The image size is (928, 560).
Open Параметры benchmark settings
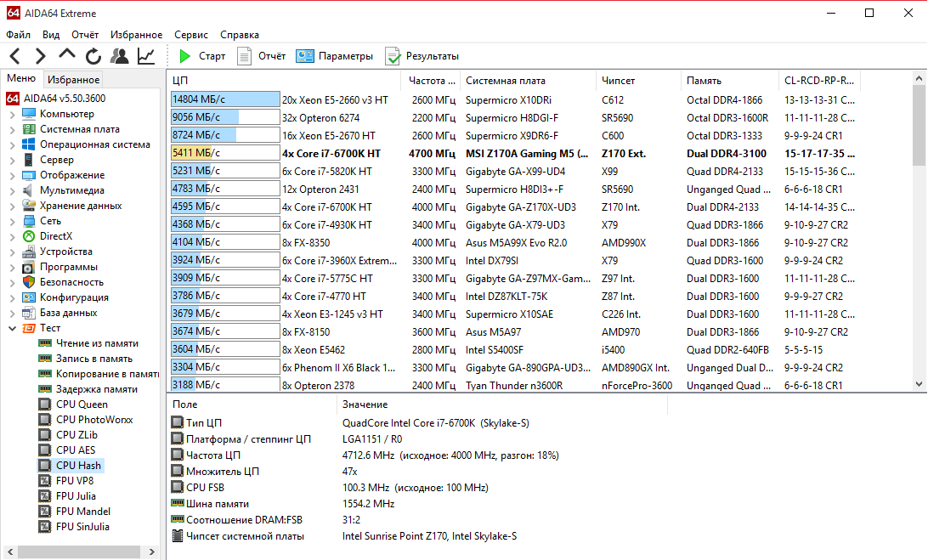335,56
